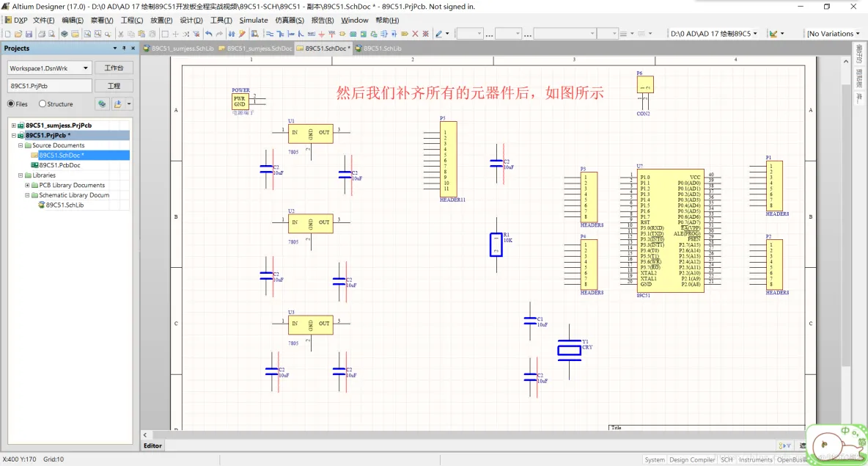Click the Print toolbar icon
Image resolution: width=868 pixels, height=466 pixels.
[x=42, y=34]
